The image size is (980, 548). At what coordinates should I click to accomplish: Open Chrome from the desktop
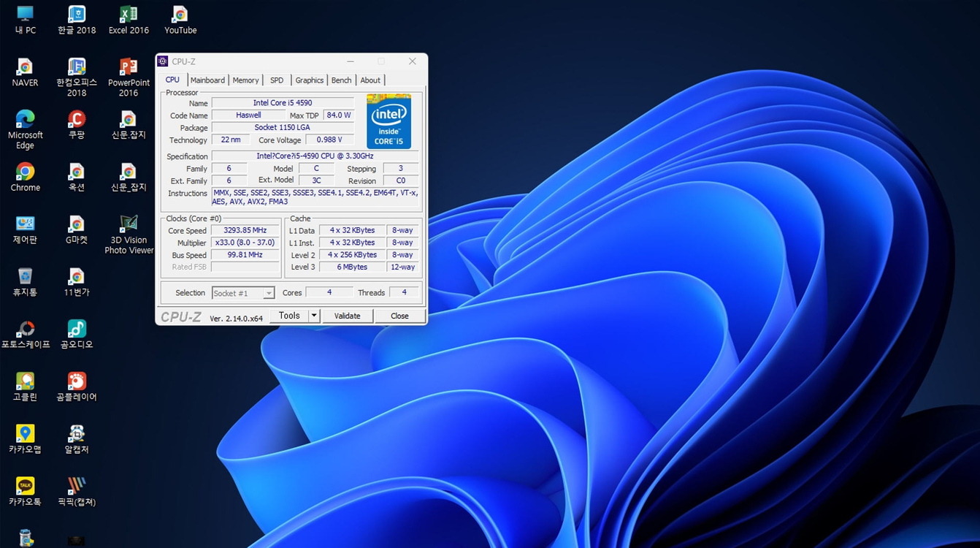click(x=25, y=175)
